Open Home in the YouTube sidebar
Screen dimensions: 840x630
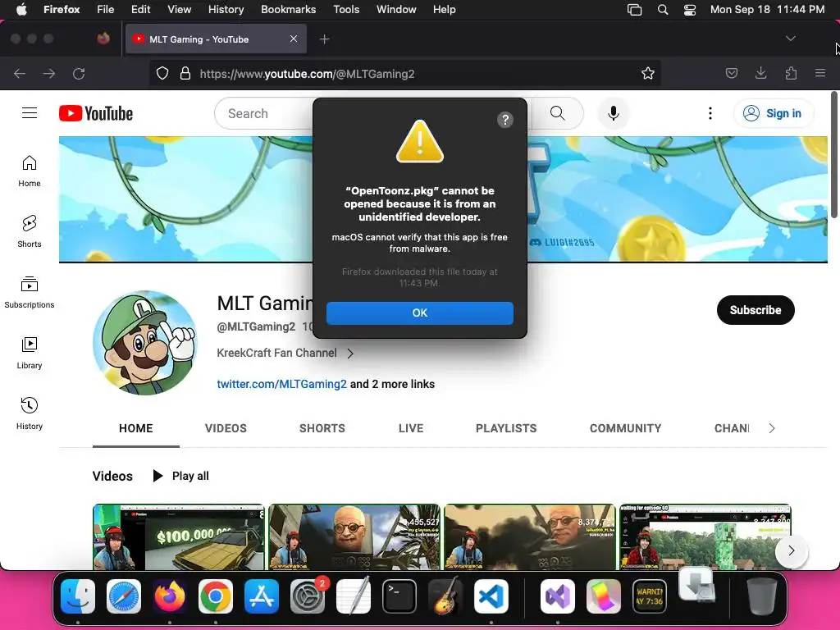30,171
